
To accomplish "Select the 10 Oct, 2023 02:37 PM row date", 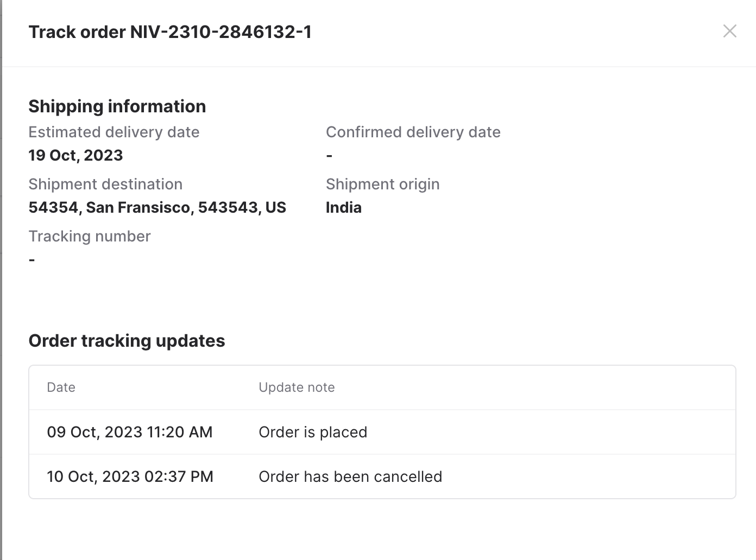I will coord(130,476).
